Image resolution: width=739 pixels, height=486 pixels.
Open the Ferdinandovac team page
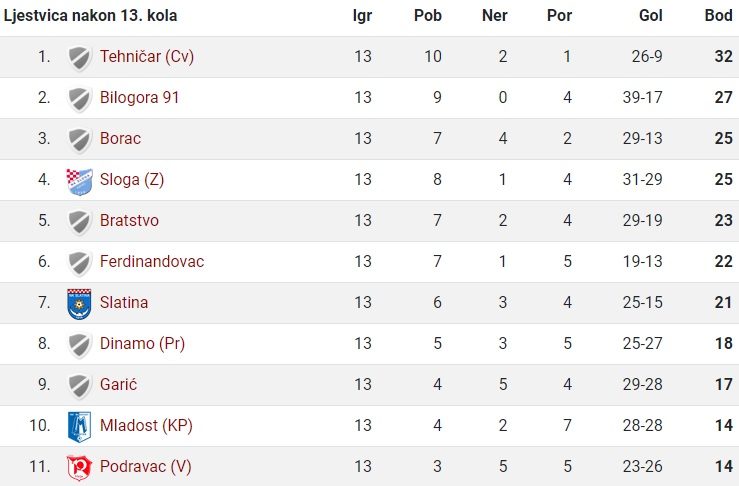coord(152,262)
